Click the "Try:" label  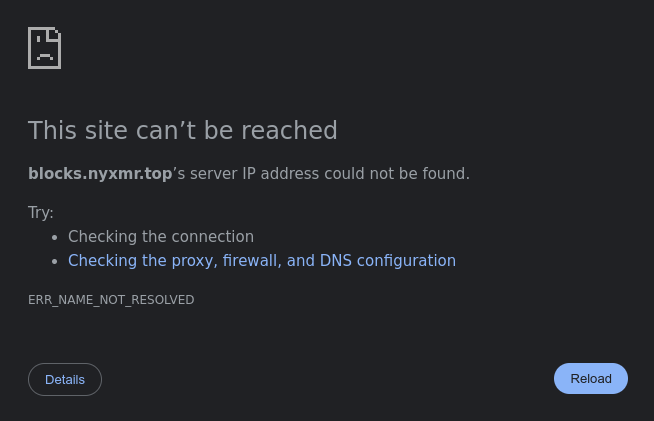(41, 213)
